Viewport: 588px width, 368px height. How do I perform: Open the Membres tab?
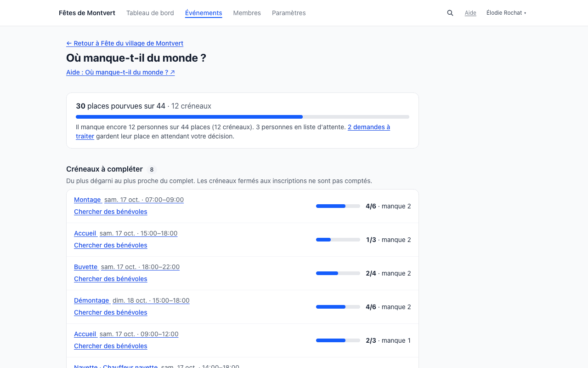[x=247, y=13]
